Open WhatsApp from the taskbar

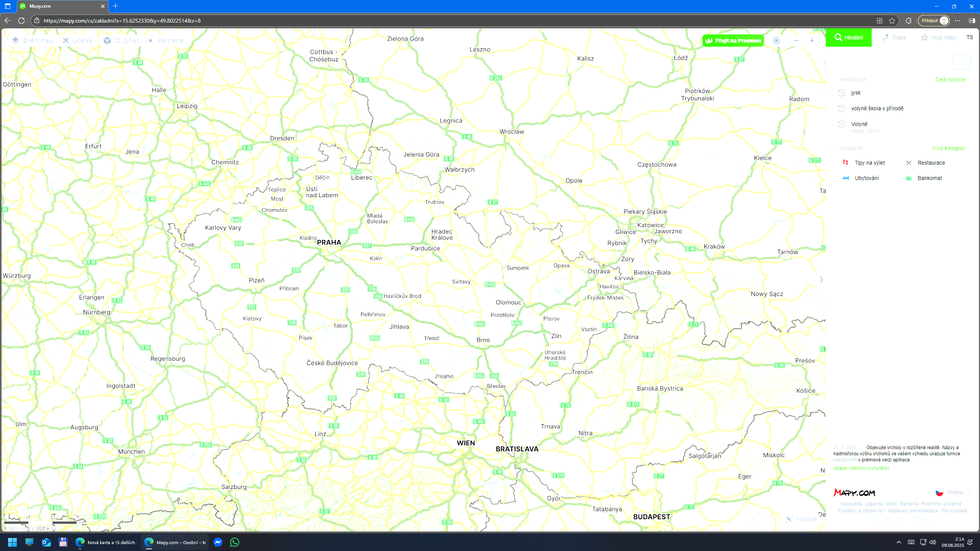coord(235,542)
